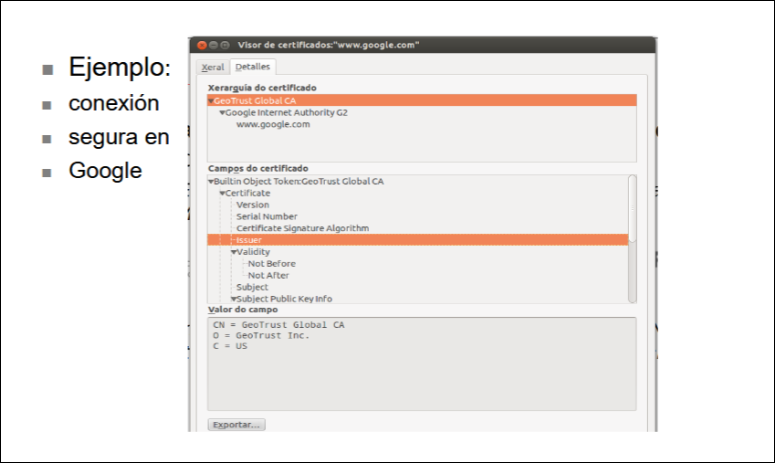
Task: Select the Version field
Action: pyautogui.click(x=252, y=205)
